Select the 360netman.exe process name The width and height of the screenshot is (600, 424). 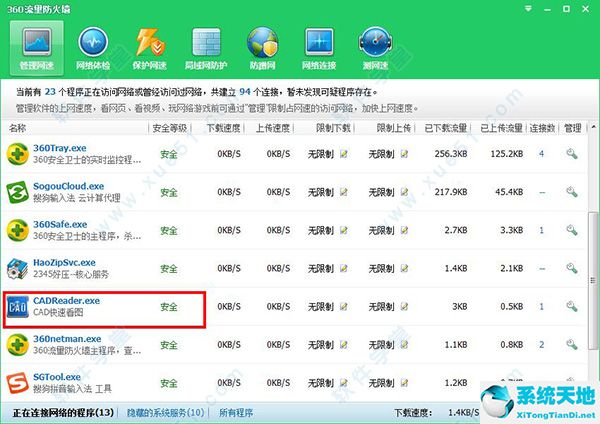(x=67, y=339)
